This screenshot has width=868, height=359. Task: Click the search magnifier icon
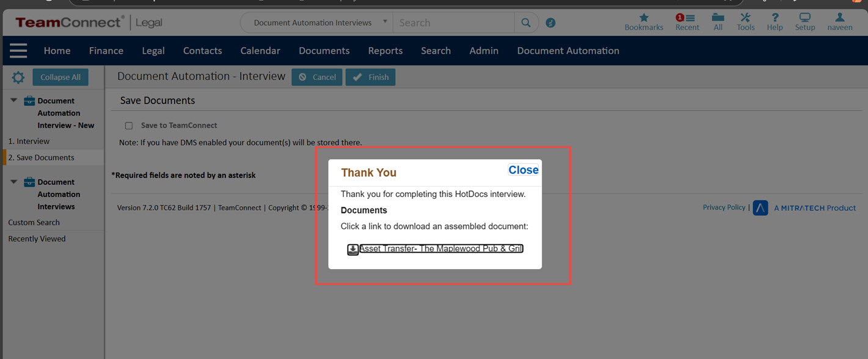coord(526,22)
